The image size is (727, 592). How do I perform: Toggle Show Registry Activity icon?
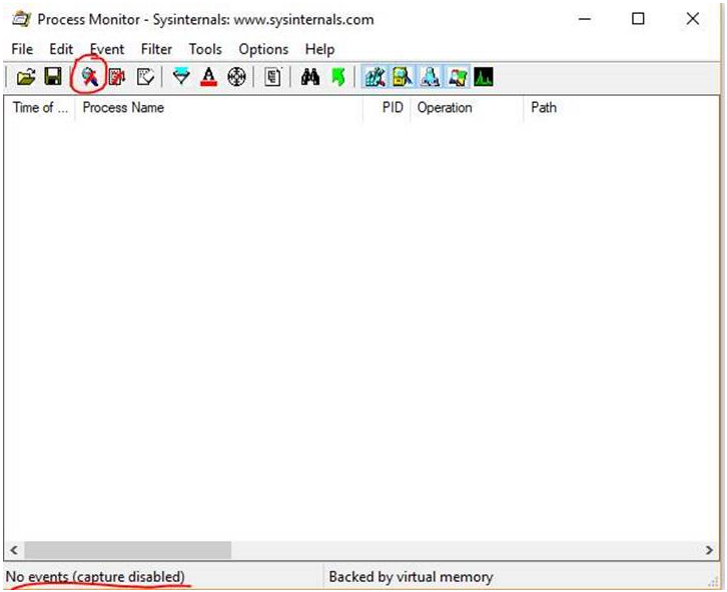coord(375,76)
